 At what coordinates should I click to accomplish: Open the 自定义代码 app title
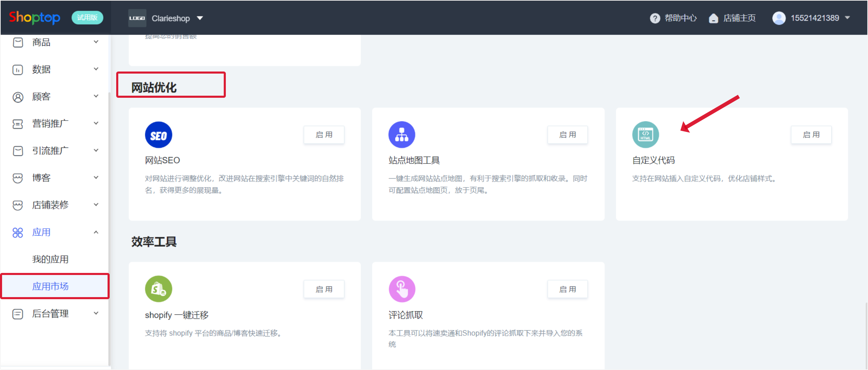[x=654, y=160]
